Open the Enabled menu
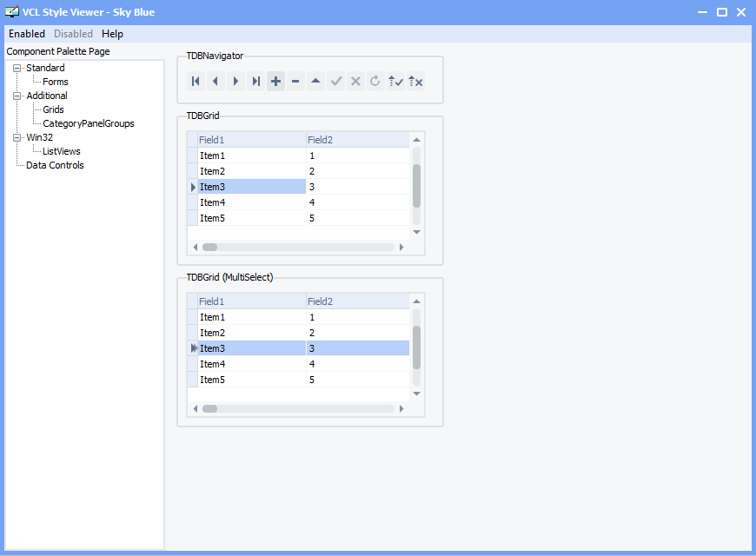This screenshot has height=556, width=756. pos(27,34)
